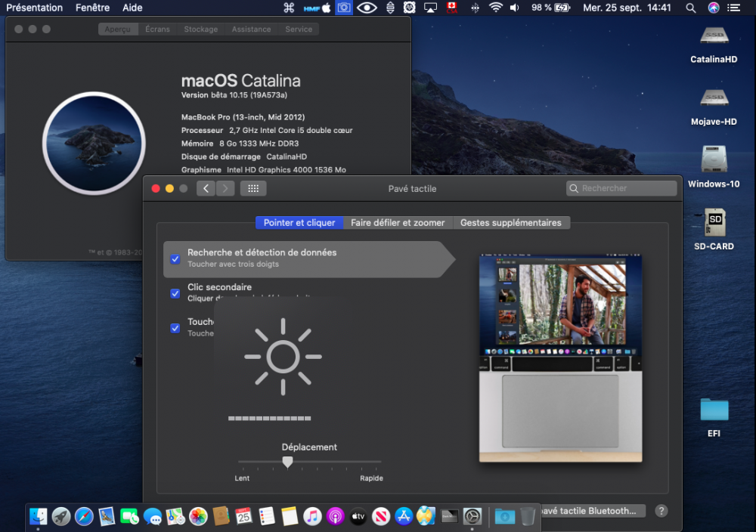Image resolution: width=756 pixels, height=532 pixels.
Task: Open the help question mark button
Action: (661, 511)
